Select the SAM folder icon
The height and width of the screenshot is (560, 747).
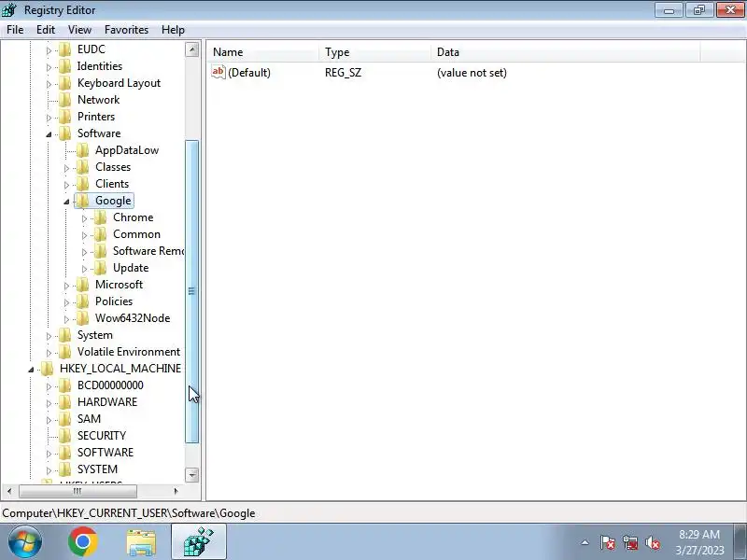coord(64,418)
